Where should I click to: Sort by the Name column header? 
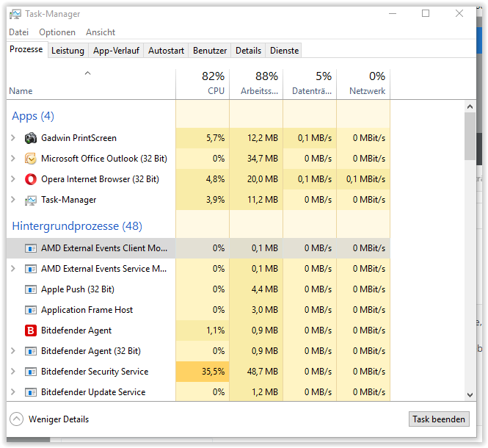(91, 84)
